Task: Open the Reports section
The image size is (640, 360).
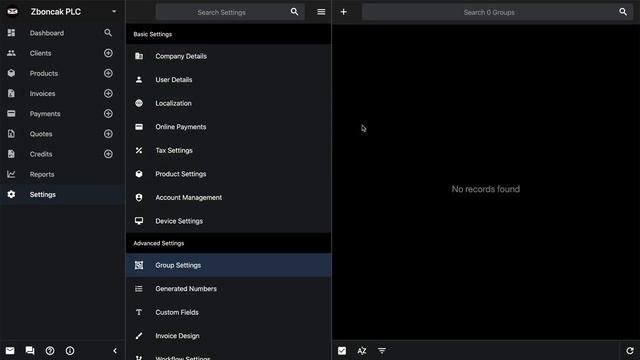Action: [42, 174]
